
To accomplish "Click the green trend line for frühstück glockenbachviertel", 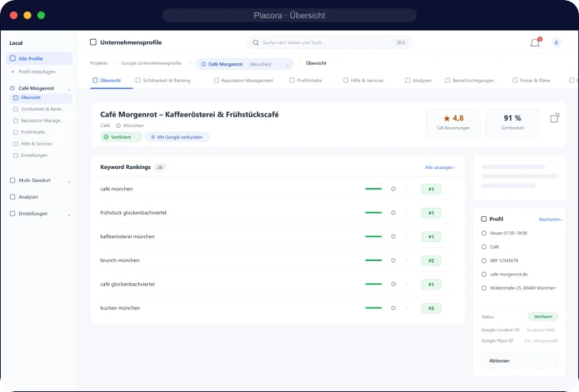I will [x=373, y=213].
